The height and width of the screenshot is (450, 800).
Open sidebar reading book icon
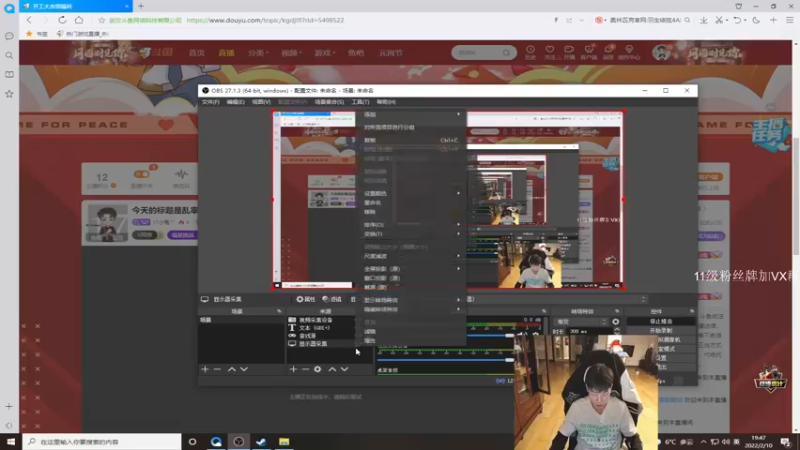[9, 74]
